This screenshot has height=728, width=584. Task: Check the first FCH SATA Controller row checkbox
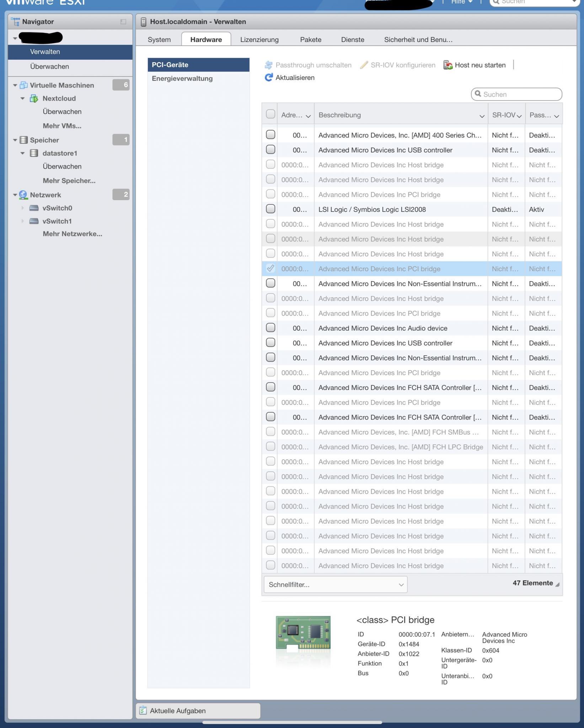(x=270, y=387)
